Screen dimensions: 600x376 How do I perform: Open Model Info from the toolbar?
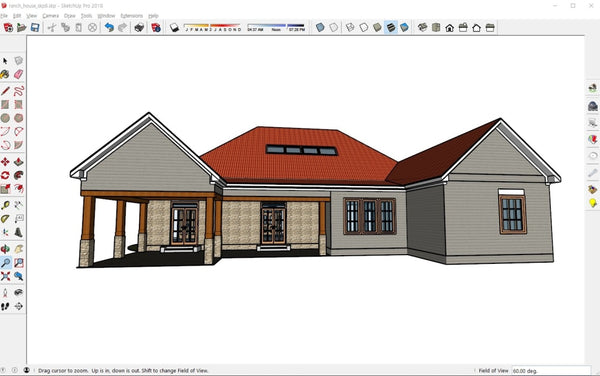[156, 28]
